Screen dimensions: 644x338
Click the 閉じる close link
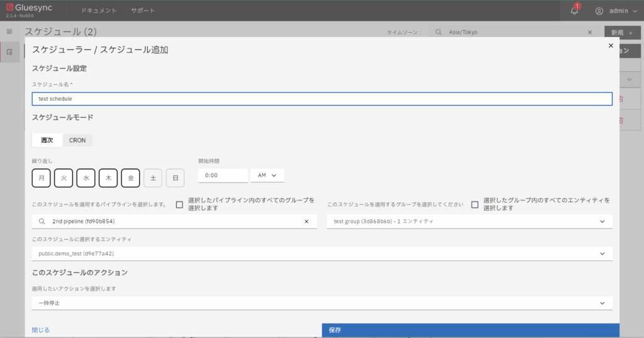[41, 330]
